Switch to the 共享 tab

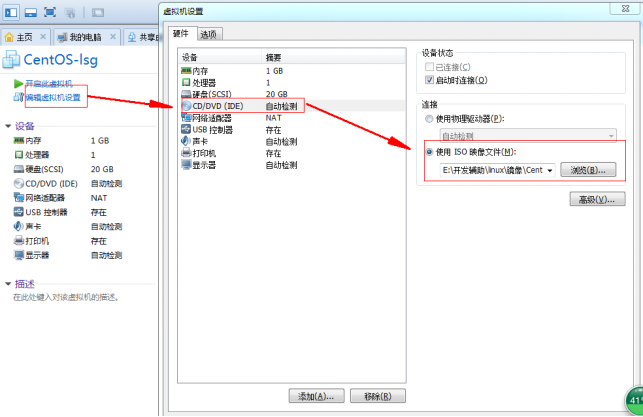(143, 37)
